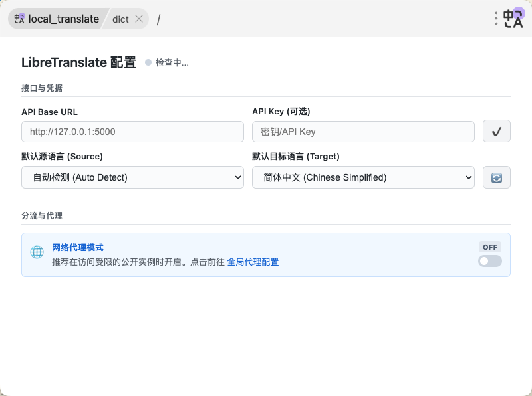
Task: Click the slash after the dict tab
Action: (x=158, y=19)
